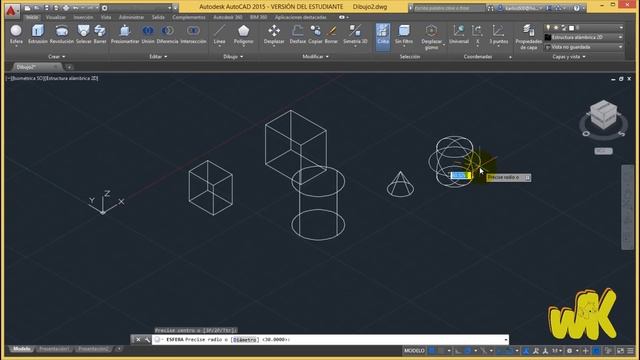Screen dimensions: 640x360
Task: Activate the Revolución tool
Action: 62,34
